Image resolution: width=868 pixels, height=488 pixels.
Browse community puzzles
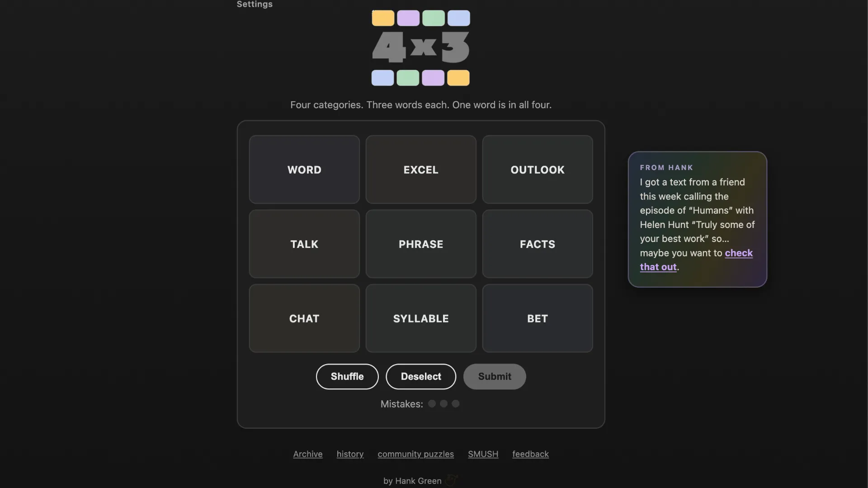(x=415, y=454)
